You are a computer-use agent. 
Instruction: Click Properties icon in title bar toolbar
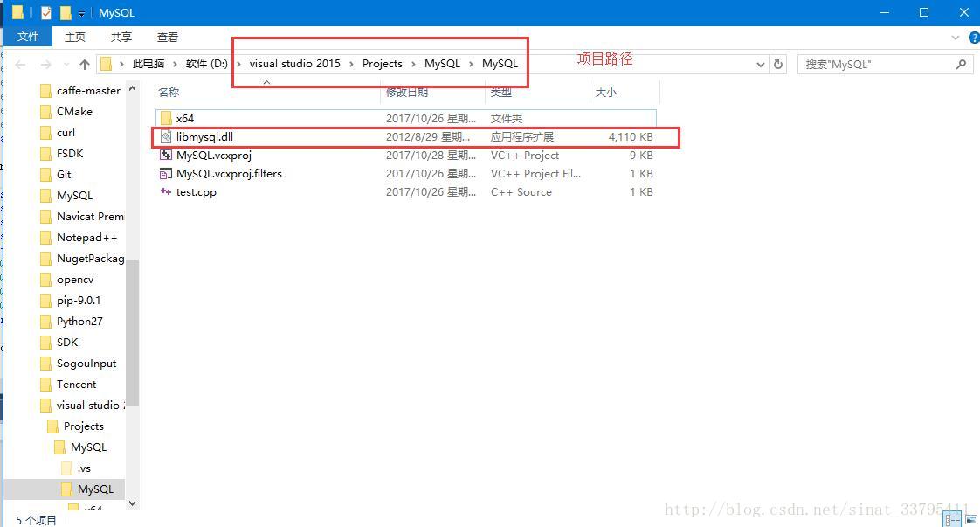coord(46,12)
